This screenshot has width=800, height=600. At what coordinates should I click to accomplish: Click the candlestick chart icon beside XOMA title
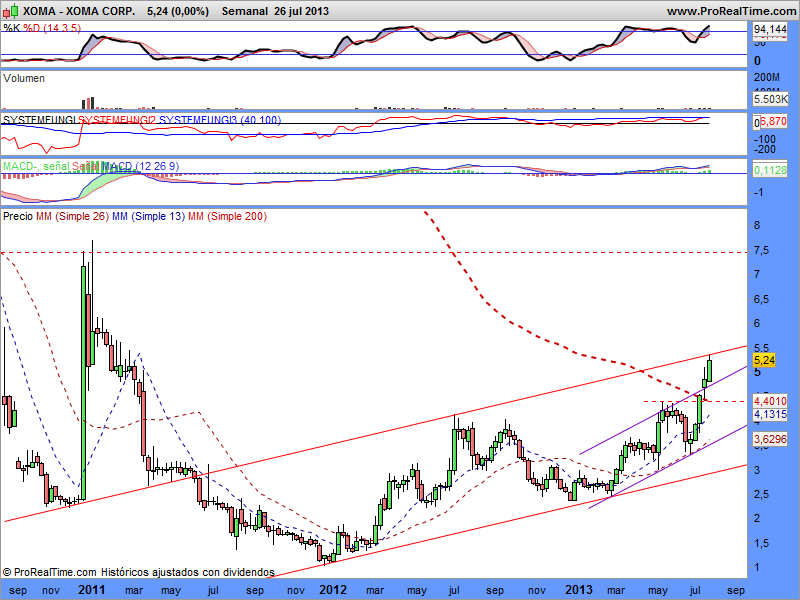coord(11,10)
